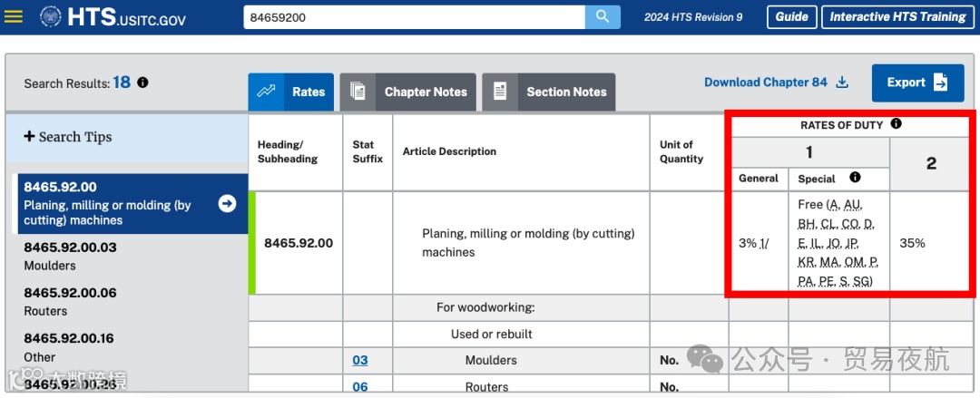Open Interactive HTS Training
The width and height of the screenshot is (980, 398).
[x=897, y=17]
